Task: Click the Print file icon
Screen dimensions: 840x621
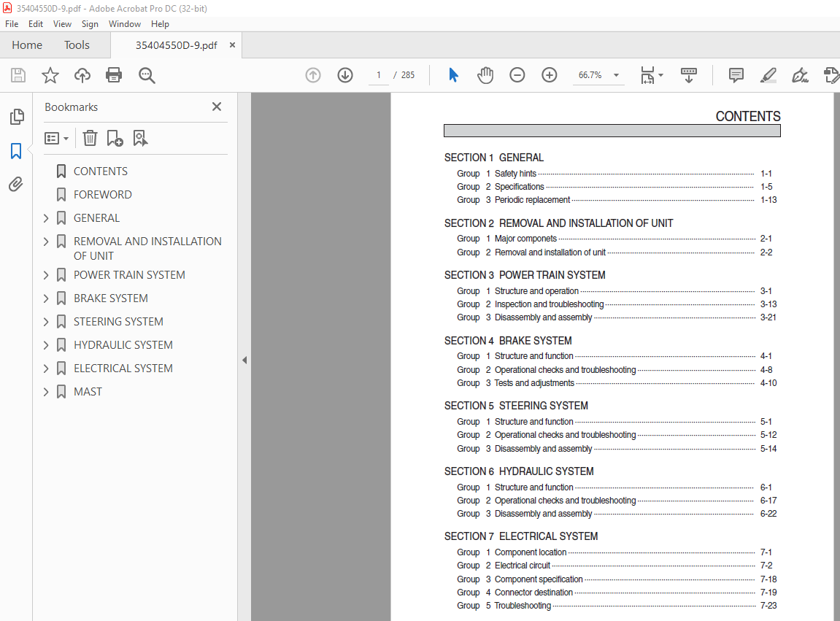Action: (x=114, y=75)
